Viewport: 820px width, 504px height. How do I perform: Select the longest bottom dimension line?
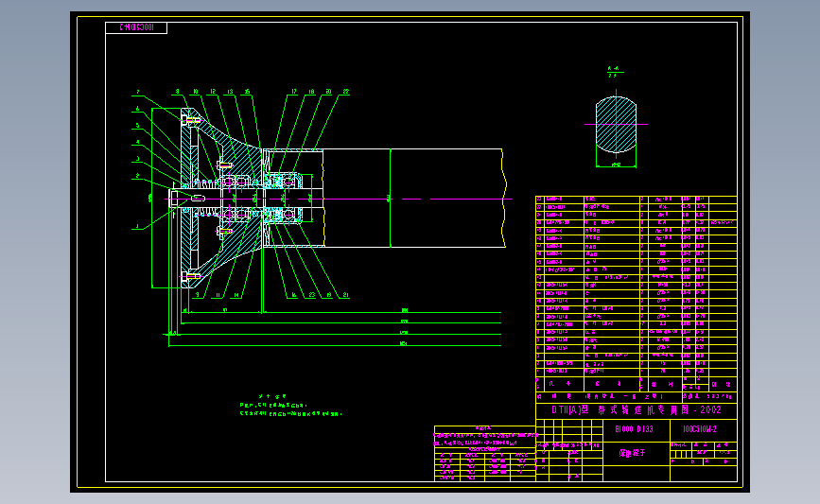tap(335, 345)
